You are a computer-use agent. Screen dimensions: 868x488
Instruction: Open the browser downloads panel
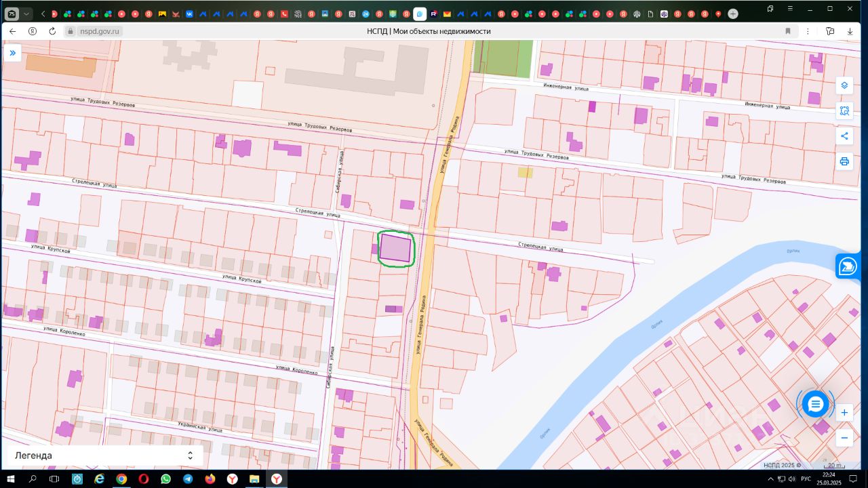[x=850, y=31]
